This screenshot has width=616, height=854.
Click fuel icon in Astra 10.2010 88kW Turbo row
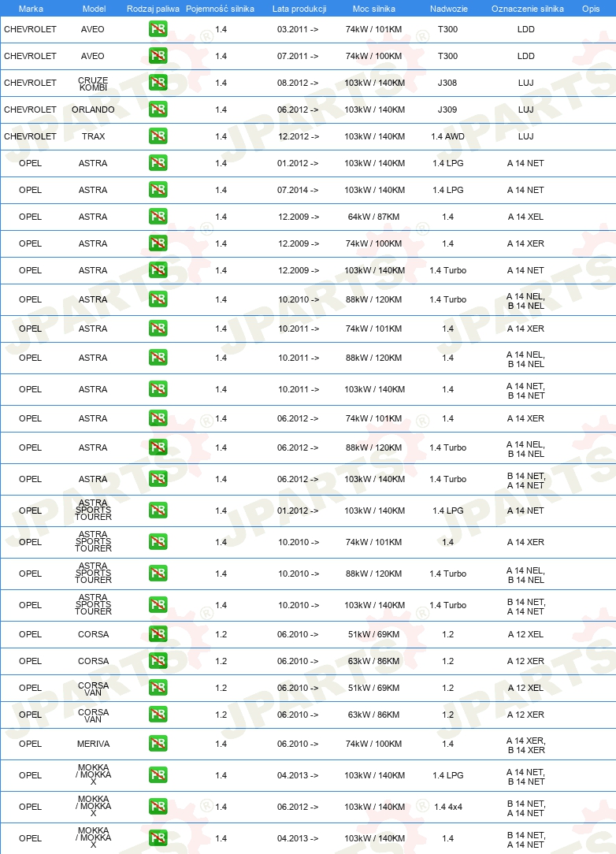[158, 299]
